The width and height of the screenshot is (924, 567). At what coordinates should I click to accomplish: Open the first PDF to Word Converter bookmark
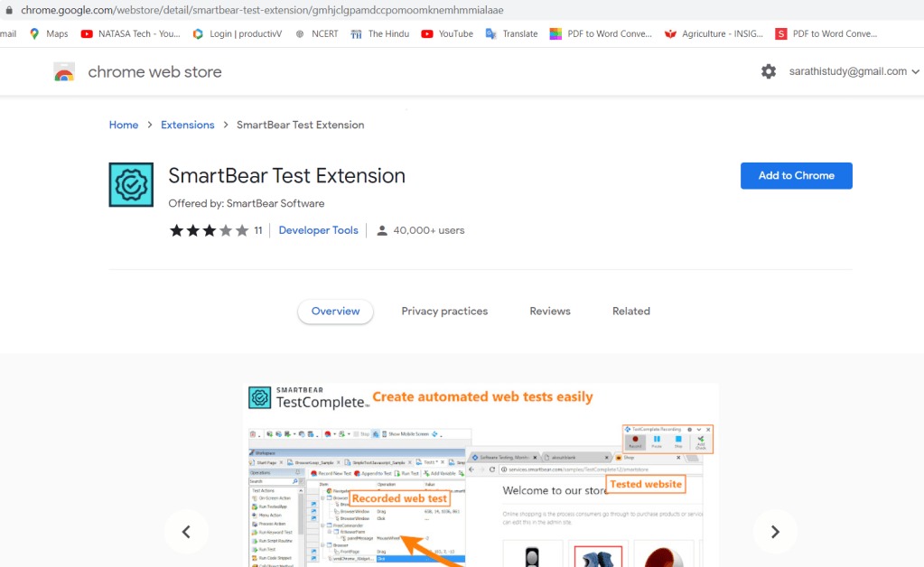tap(601, 33)
